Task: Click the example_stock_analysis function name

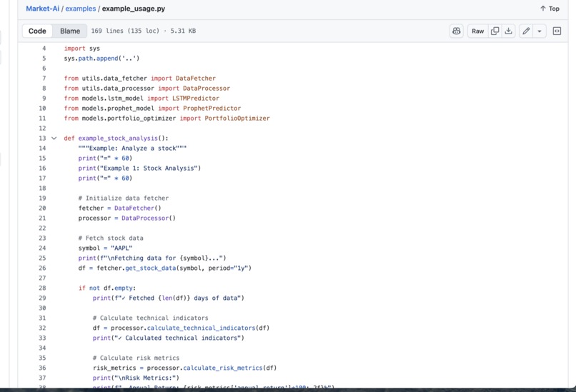Action: point(118,139)
